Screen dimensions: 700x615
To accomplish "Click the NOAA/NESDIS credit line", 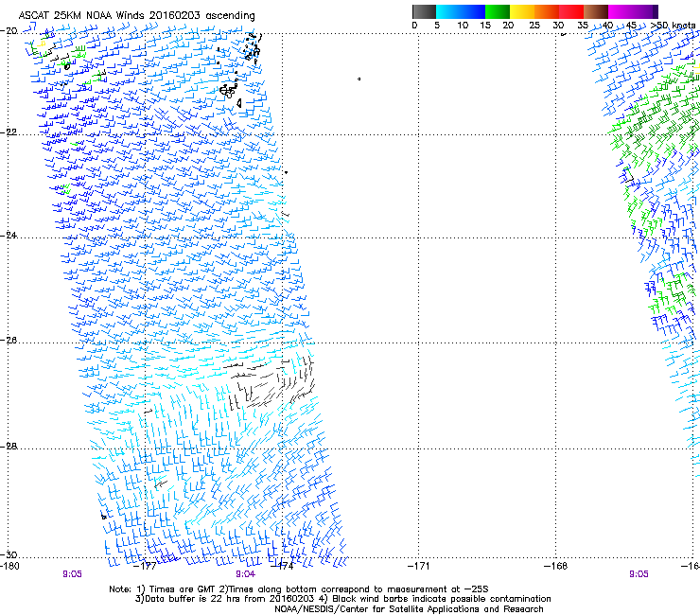I will 409,609.
